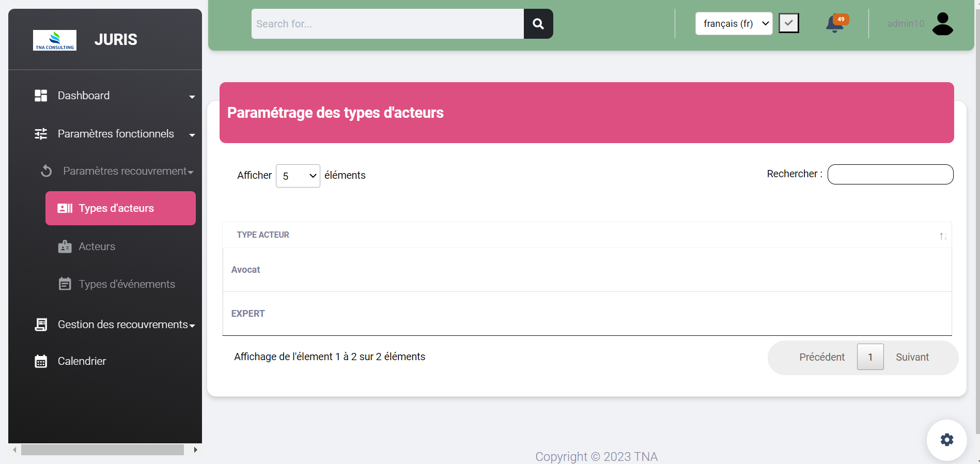Toggle the checkbox beside language selector
Viewport: 980px width, 464px height.
coord(788,23)
